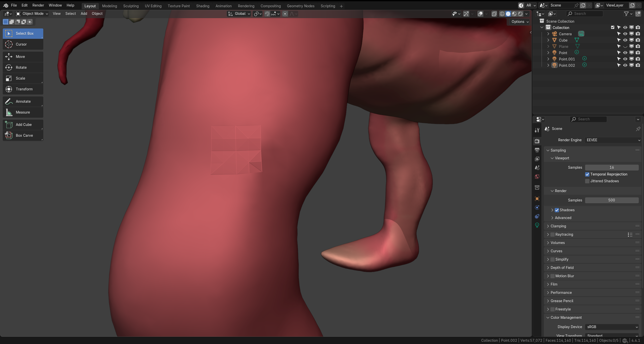Image resolution: width=644 pixels, height=344 pixels.
Task: Expand the Performance panel
Action: tap(548, 293)
